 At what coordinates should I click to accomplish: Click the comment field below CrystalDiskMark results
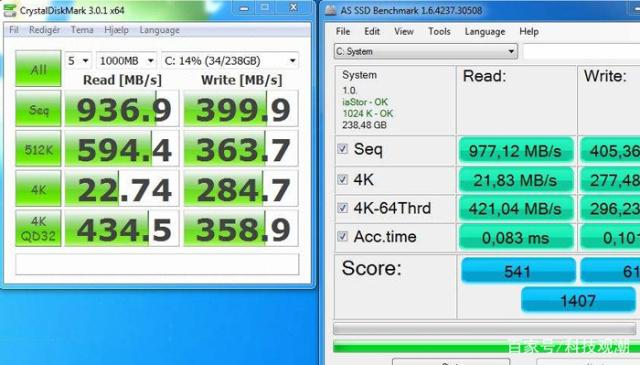coord(157,264)
